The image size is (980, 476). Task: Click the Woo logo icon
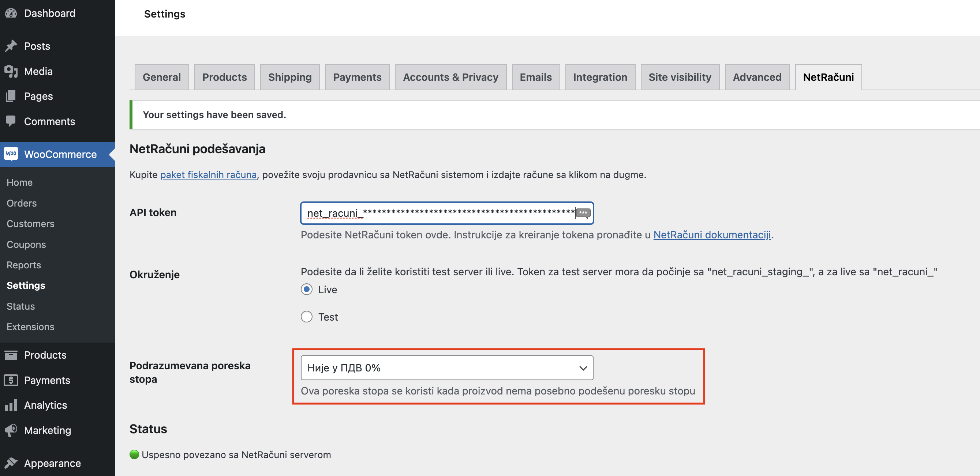click(11, 154)
